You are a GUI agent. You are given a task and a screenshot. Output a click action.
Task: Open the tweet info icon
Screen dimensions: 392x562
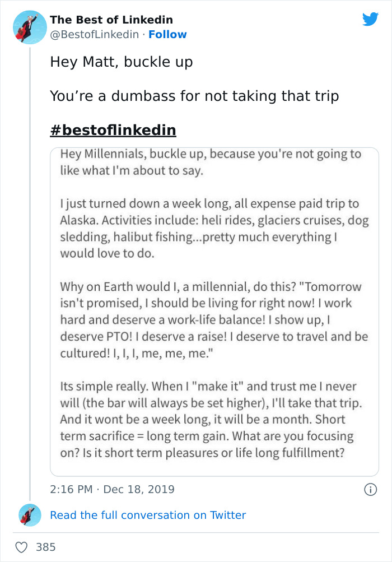[x=370, y=489]
